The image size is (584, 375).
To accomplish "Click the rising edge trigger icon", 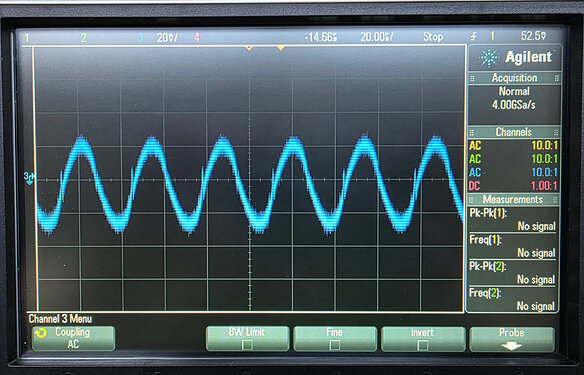I will tap(473, 36).
